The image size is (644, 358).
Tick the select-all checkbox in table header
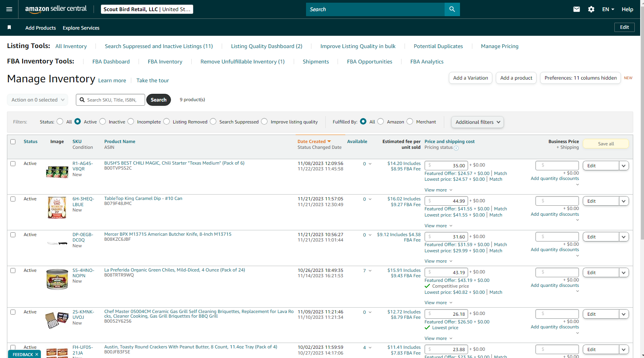13,142
